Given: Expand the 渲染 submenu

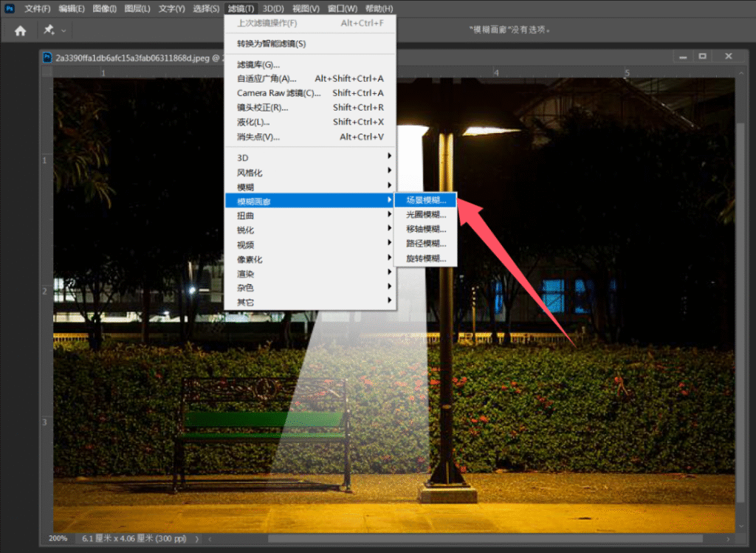Looking at the screenshot, I should pyautogui.click(x=311, y=274).
